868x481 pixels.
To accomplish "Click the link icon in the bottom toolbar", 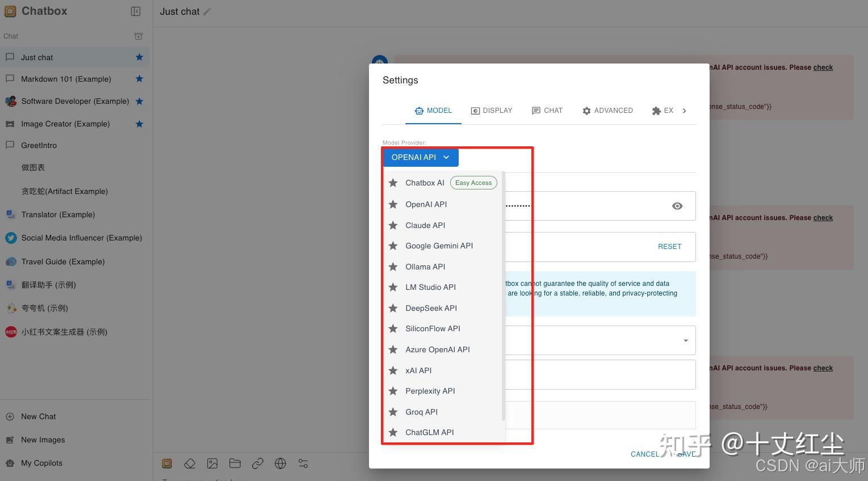I will tap(258, 463).
